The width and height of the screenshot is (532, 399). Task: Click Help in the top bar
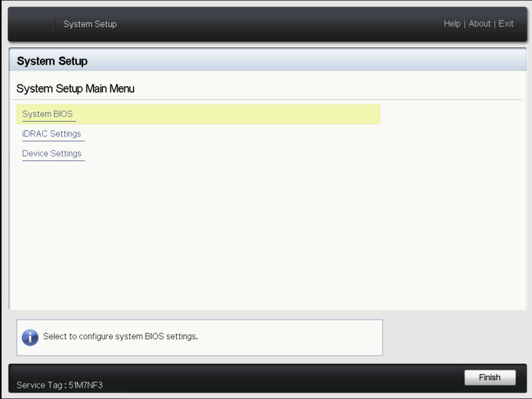click(x=452, y=24)
